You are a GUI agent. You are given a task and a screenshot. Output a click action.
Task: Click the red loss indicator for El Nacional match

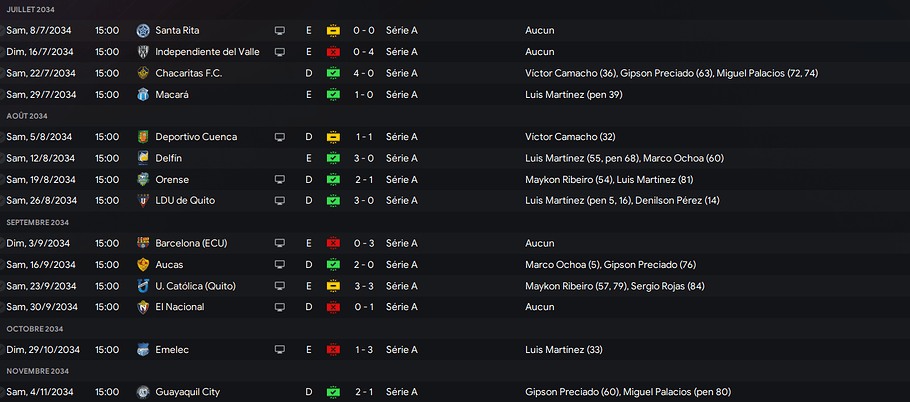[x=333, y=307]
